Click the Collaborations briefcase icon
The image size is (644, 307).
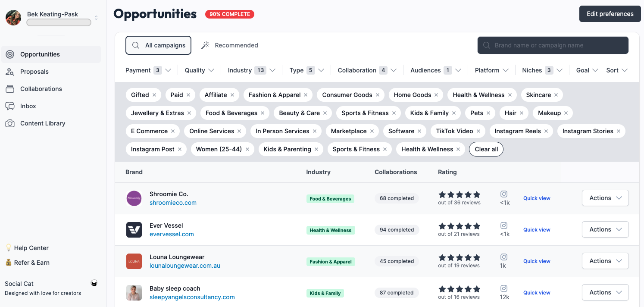tap(10, 89)
